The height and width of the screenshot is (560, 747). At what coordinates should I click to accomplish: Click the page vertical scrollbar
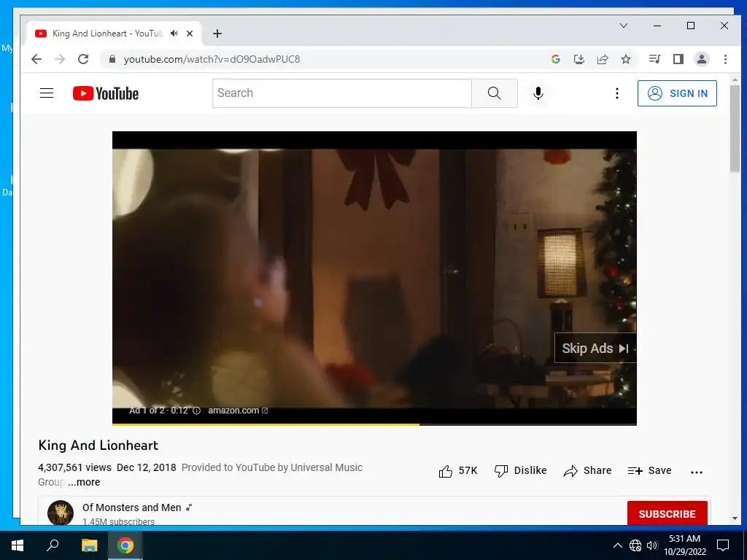(735, 130)
